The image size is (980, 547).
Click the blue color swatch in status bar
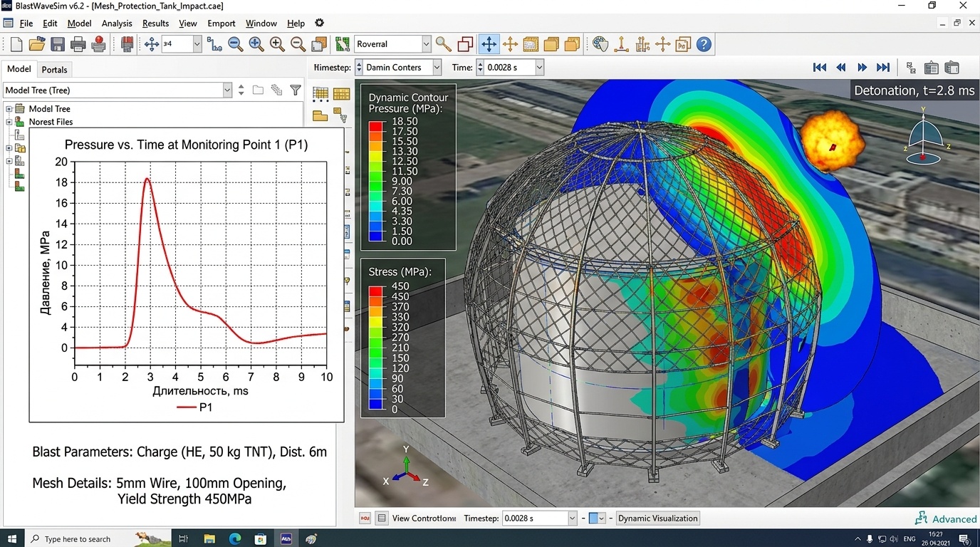593,519
